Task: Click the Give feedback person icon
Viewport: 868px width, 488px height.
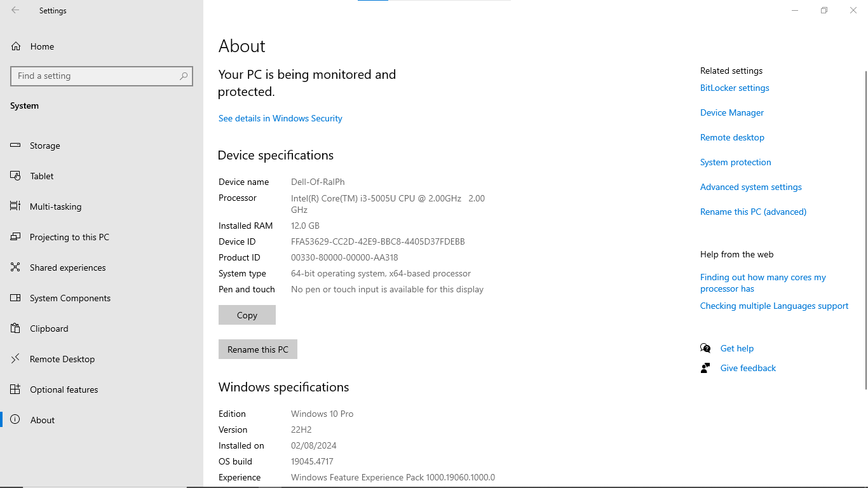Action: (705, 368)
